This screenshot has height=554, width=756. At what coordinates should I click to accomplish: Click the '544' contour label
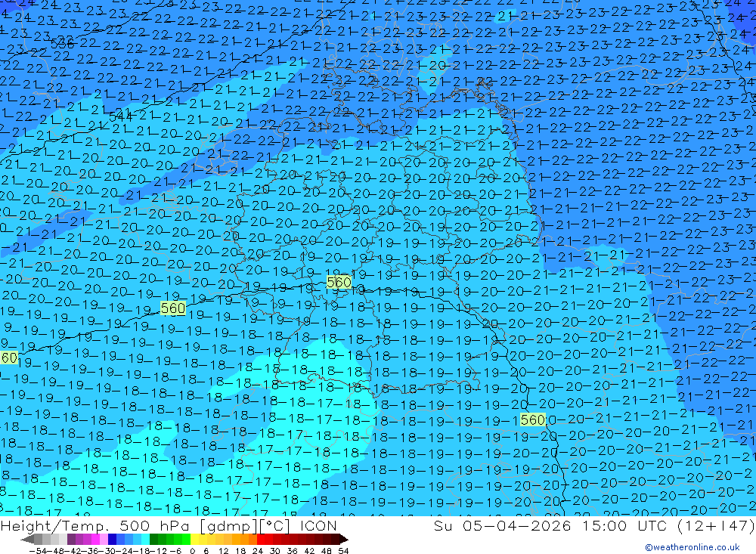pos(120,116)
